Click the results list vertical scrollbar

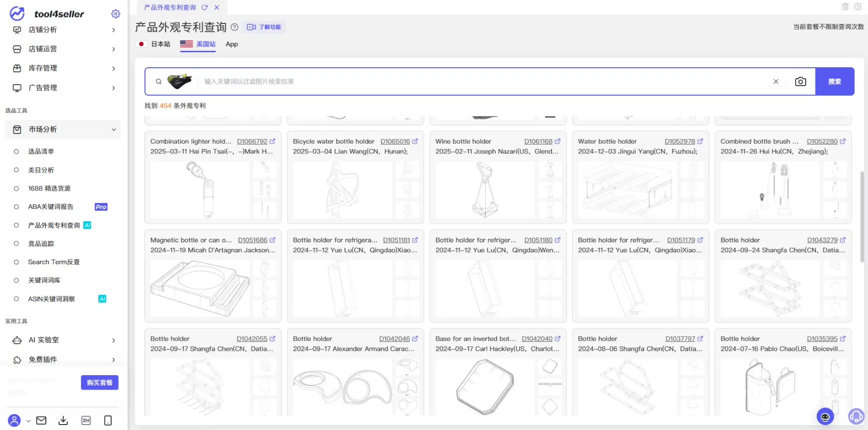[x=862, y=217]
